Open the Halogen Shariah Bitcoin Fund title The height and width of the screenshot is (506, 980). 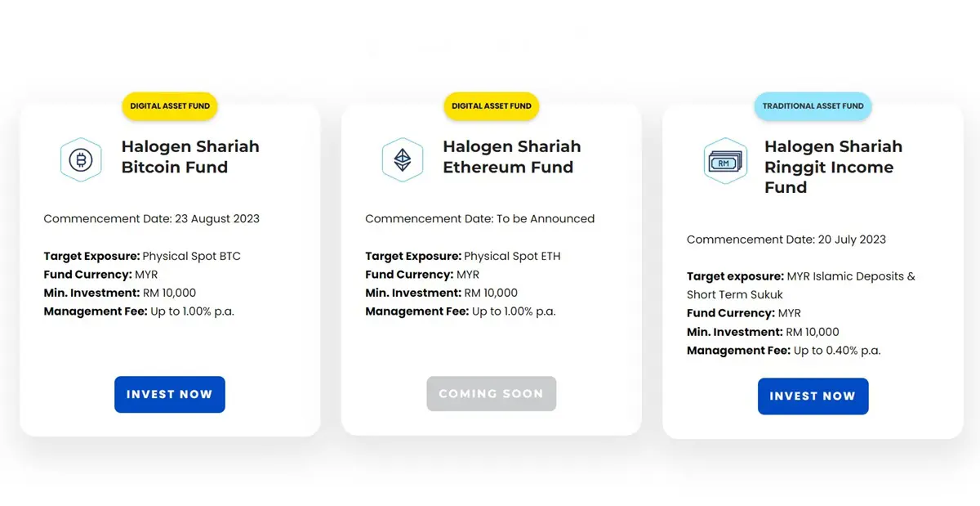[190, 157]
